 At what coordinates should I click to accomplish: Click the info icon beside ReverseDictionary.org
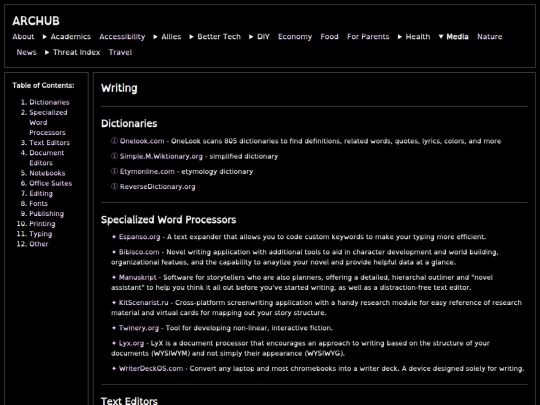(x=114, y=186)
